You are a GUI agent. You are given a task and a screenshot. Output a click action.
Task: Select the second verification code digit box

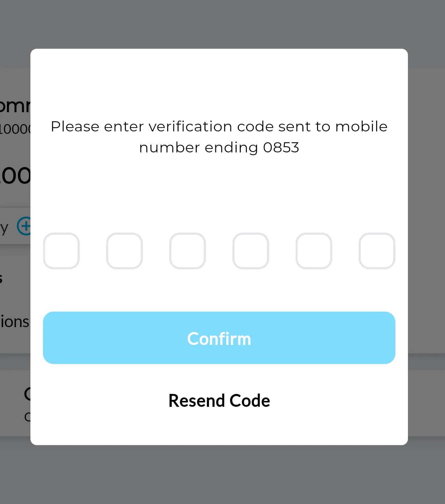[124, 251]
